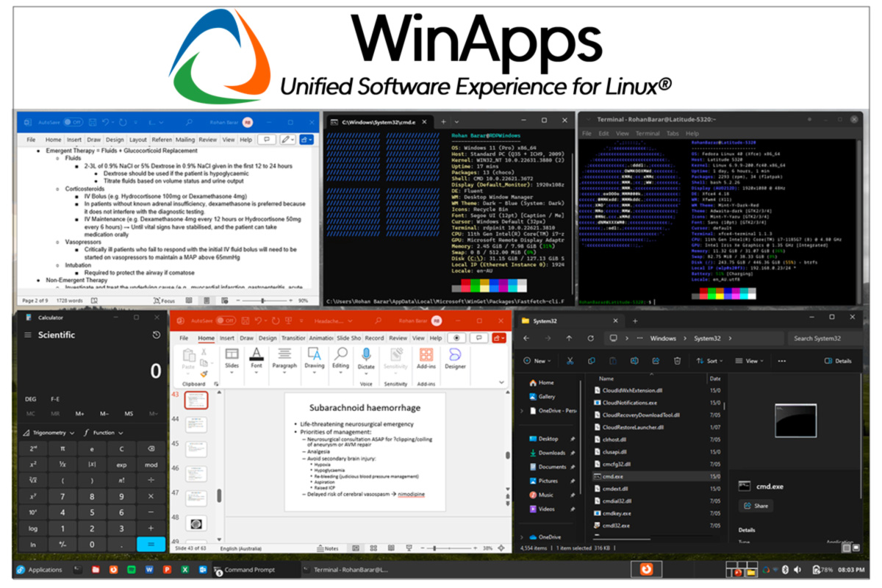This screenshot has height=588, width=882.
Task: Switch to the Transitions tab in PowerPoint
Action: tap(294, 339)
